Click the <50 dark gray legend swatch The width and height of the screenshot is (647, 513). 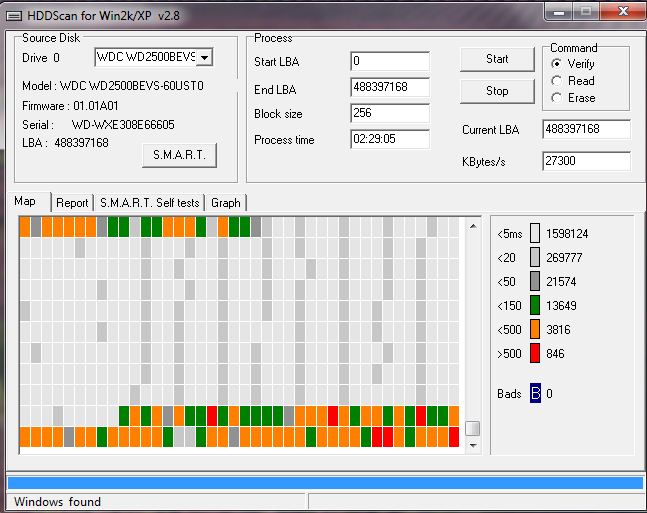[x=535, y=281]
